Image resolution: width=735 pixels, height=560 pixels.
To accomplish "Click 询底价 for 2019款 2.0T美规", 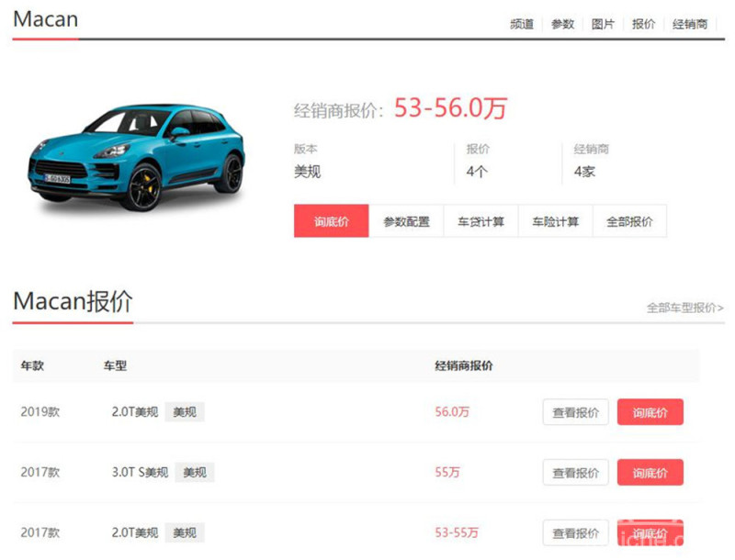I will [x=650, y=412].
